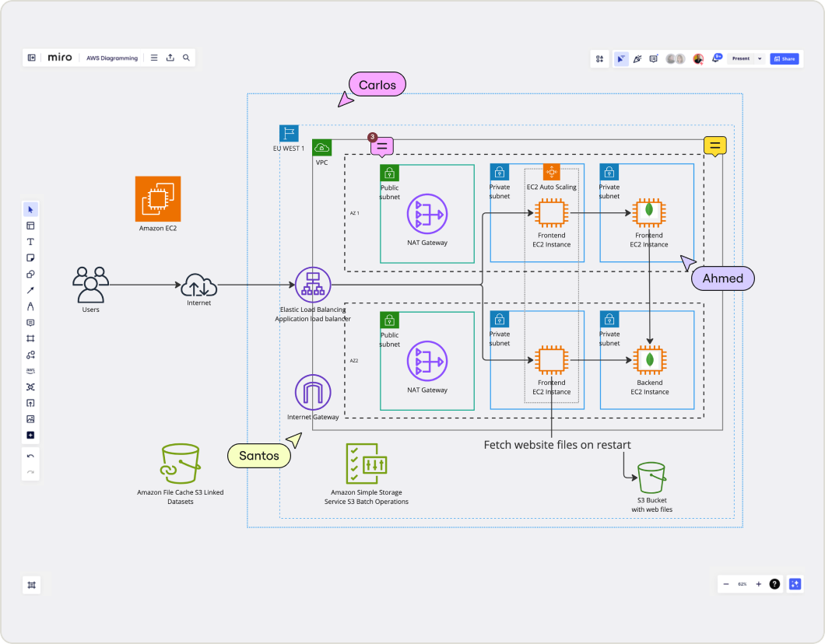Screen dimensions: 825x644
Task: Click the grey collaborator avatars
Action: [x=675, y=59]
